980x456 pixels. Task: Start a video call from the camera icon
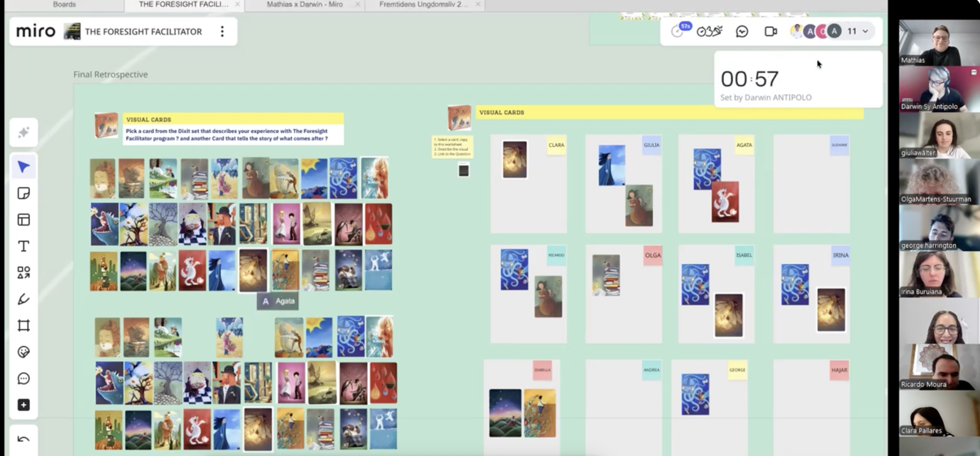(x=771, y=31)
